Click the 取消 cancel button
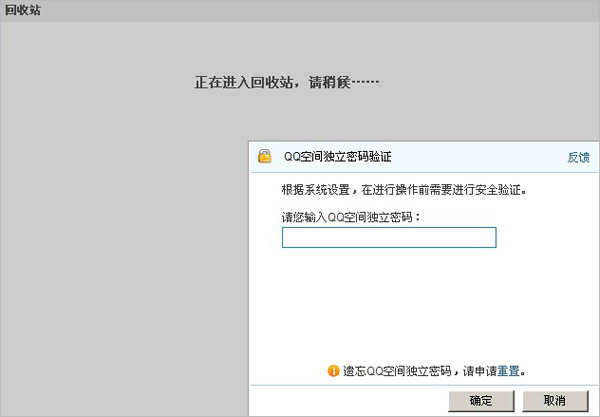The image size is (600, 417). coord(555,401)
